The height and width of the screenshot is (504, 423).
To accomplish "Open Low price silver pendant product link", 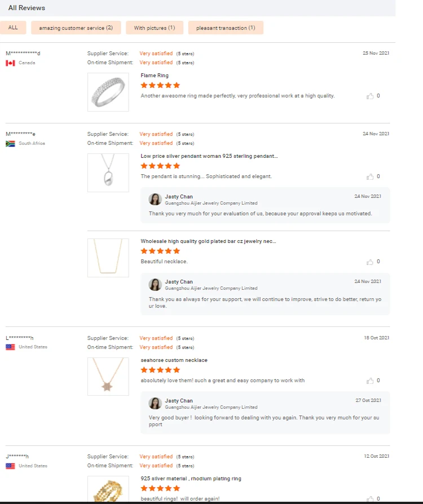I will [209, 156].
